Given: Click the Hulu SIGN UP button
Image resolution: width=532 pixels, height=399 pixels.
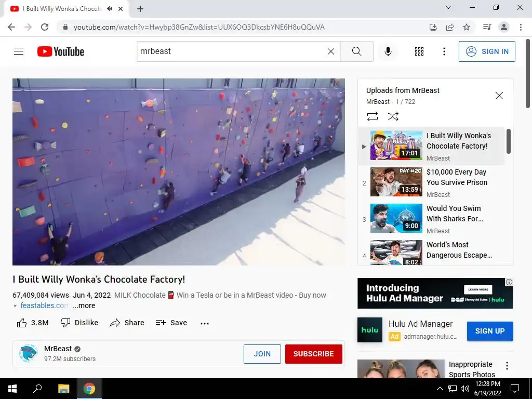Looking at the screenshot, I should click(x=489, y=331).
